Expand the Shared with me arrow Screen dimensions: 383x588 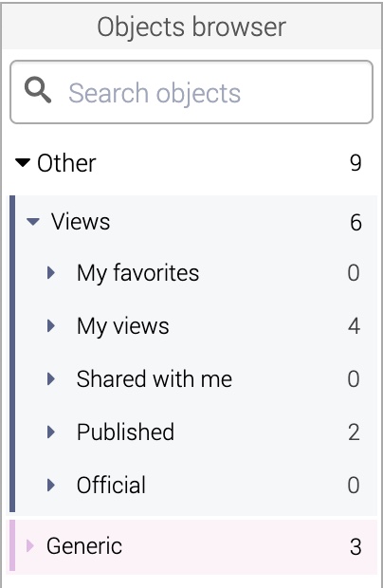[51, 378]
